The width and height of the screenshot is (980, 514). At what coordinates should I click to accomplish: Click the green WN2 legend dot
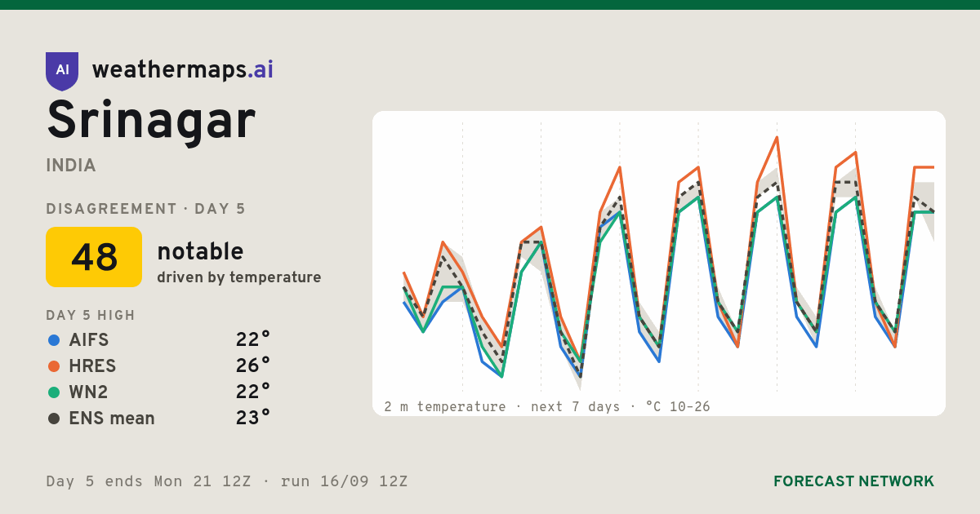click(54, 392)
